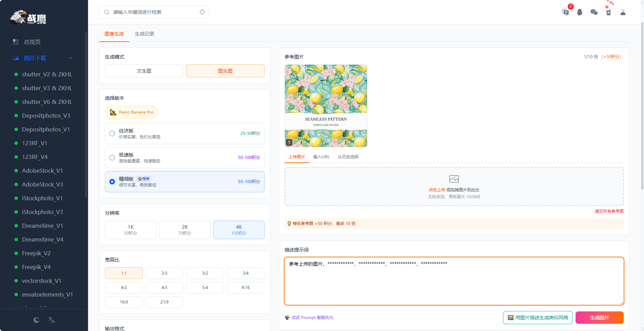Click the milk tea donation icon

coord(609,12)
